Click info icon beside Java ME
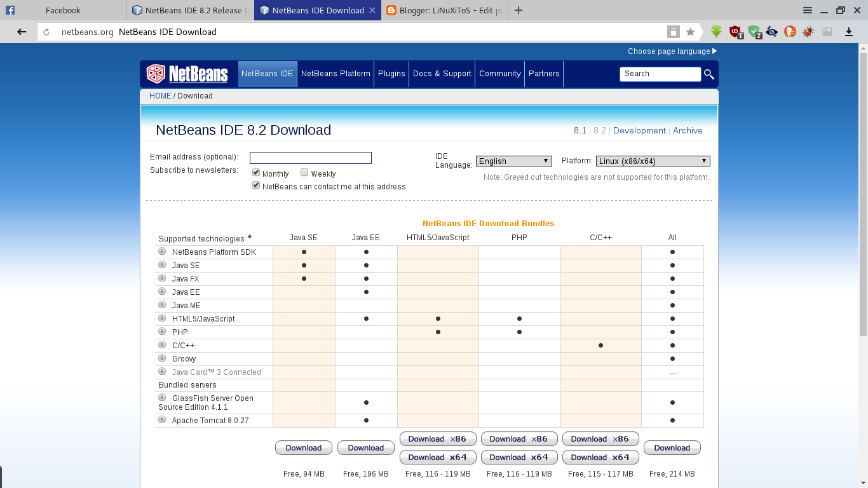868x488 pixels. [162, 305]
